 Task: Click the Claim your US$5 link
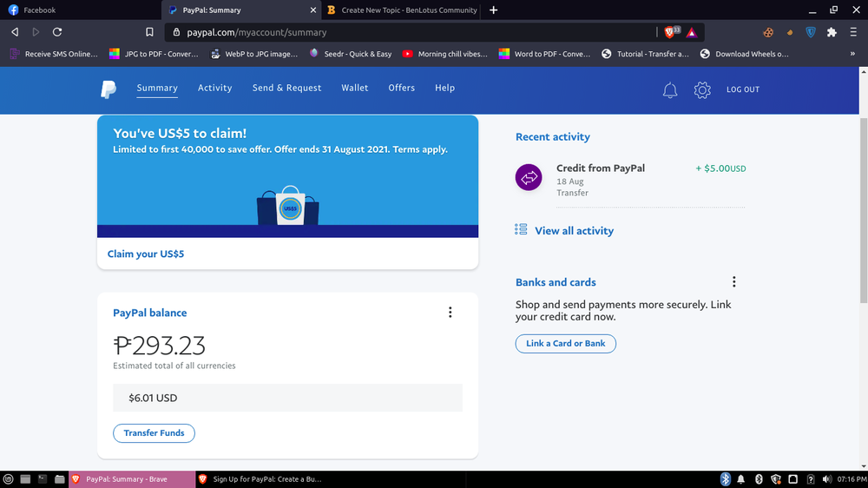(146, 254)
